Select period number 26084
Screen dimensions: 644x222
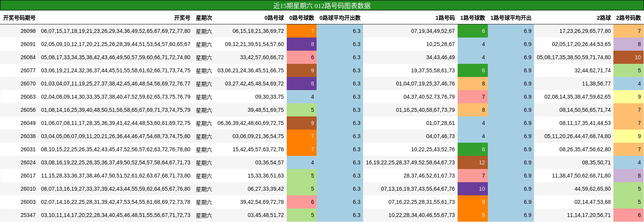pos(28,57)
